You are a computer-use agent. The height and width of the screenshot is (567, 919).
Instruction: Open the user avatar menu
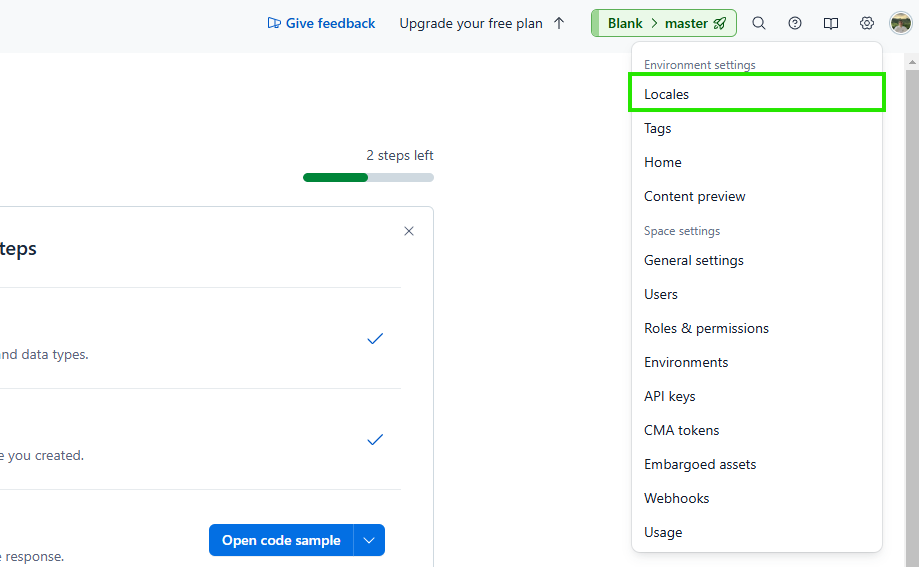click(x=901, y=23)
